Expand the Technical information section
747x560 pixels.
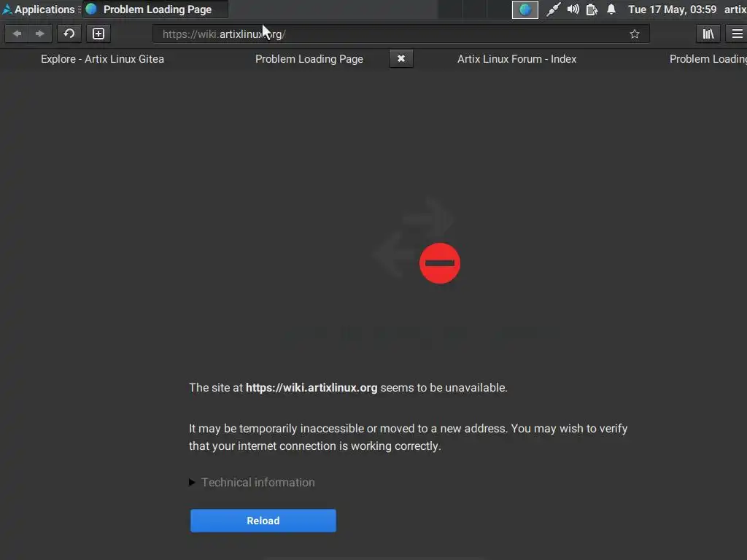252,483
